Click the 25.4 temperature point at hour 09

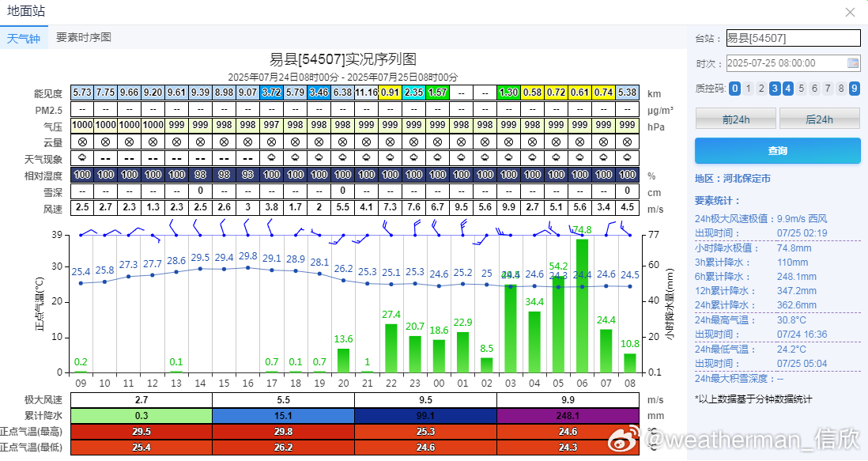pos(81,283)
